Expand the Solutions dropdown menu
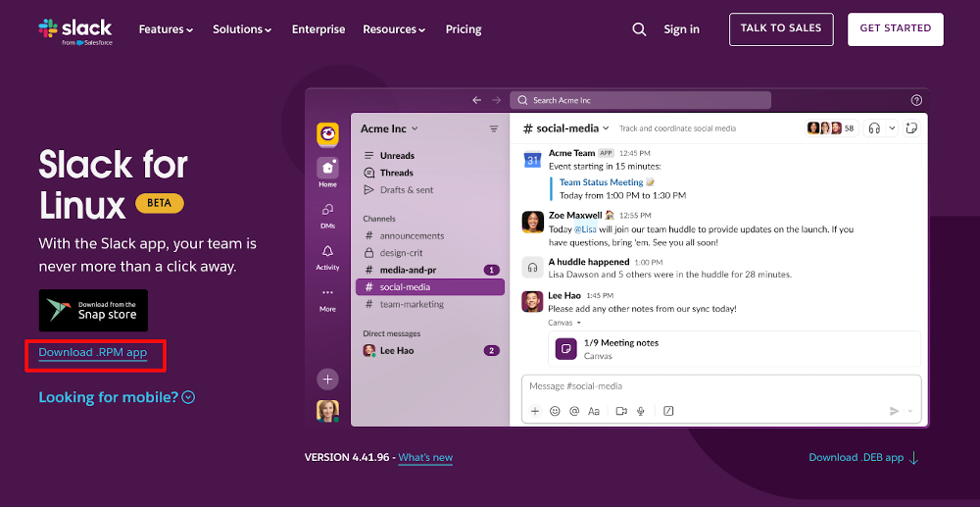980x507 pixels. 242,29
